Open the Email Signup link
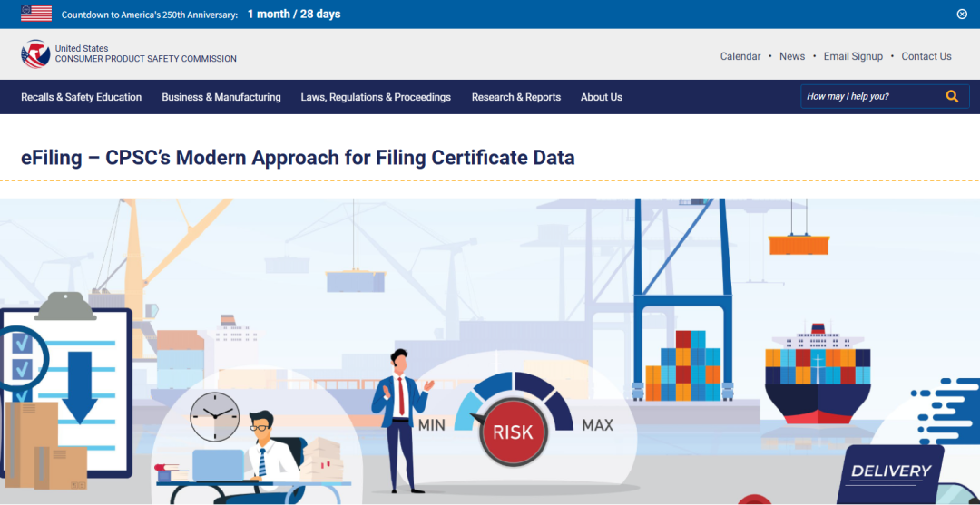 click(x=853, y=56)
